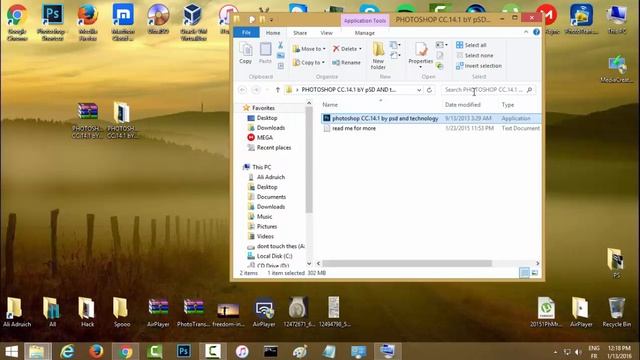Sort by the Name column header

click(x=330, y=105)
